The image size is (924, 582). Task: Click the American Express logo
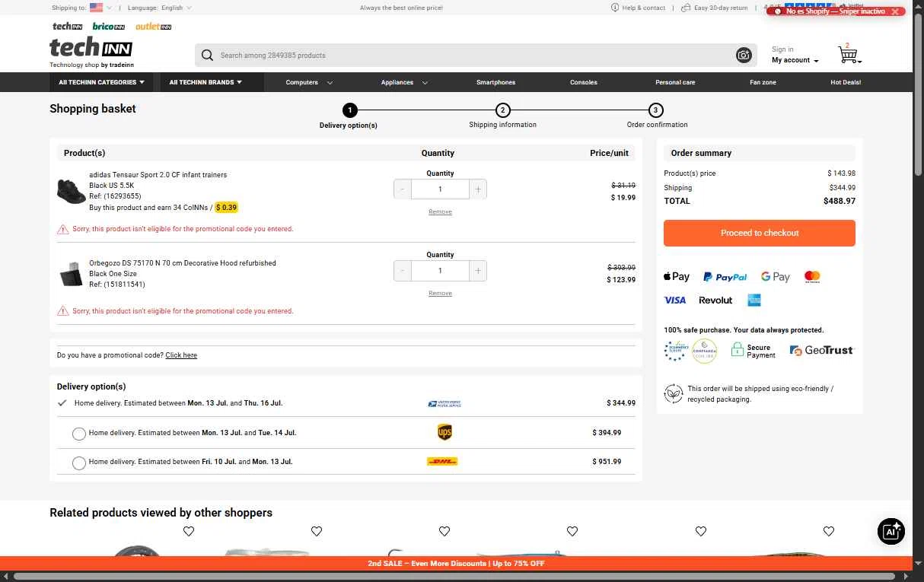(x=754, y=301)
